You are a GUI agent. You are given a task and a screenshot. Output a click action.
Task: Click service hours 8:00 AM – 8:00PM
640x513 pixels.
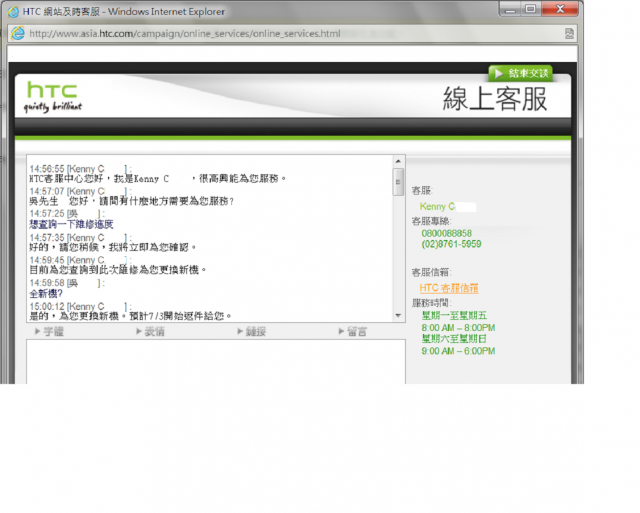point(458,328)
